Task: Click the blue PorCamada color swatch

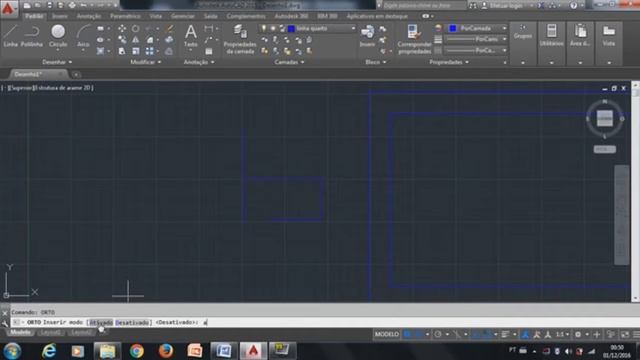Action: 453,28
